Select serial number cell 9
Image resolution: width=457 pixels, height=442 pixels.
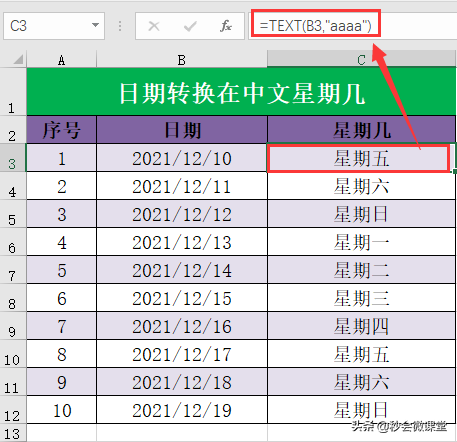(62, 382)
